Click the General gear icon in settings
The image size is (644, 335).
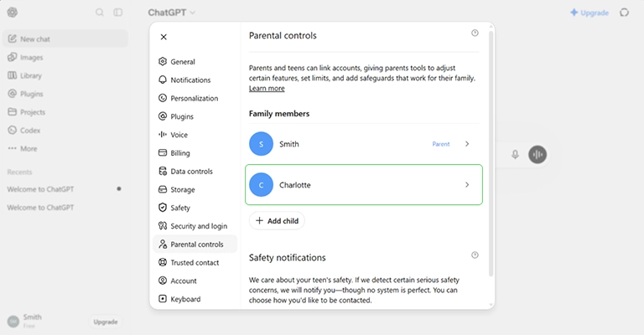pyautogui.click(x=163, y=61)
